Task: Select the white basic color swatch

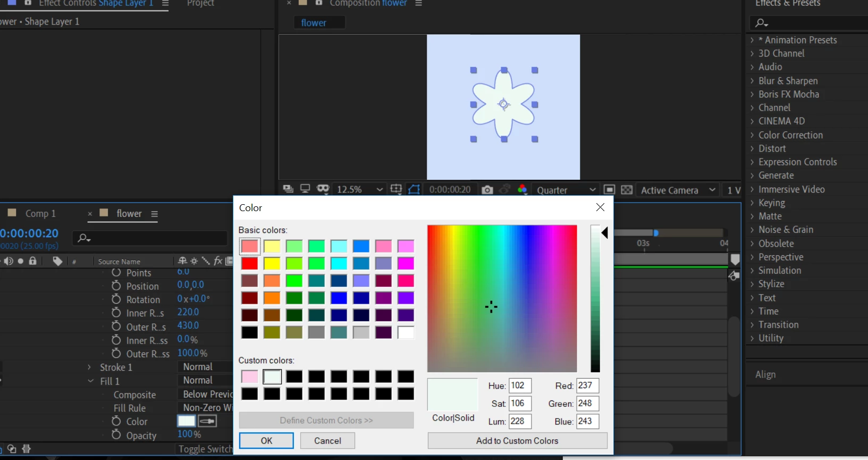Action: click(x=406, y=332)
